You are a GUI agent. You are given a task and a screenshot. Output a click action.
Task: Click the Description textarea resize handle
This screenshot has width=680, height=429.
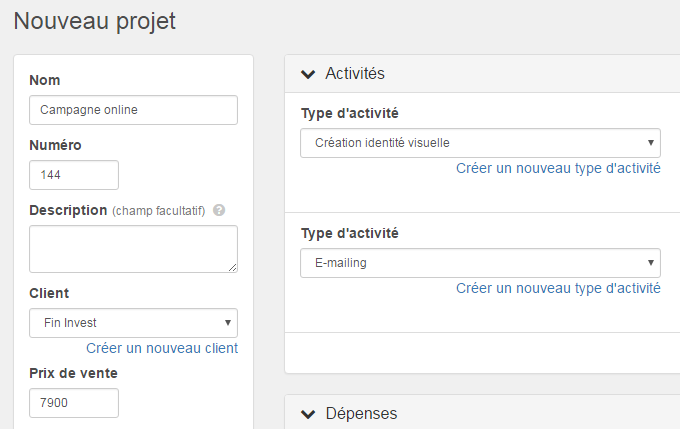click(x=233, y=268)
